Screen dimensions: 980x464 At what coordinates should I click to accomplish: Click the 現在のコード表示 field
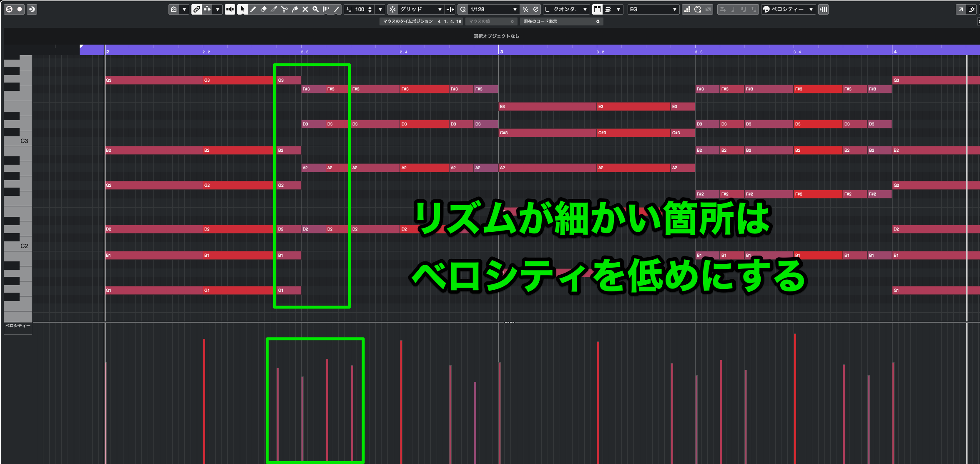561,21
